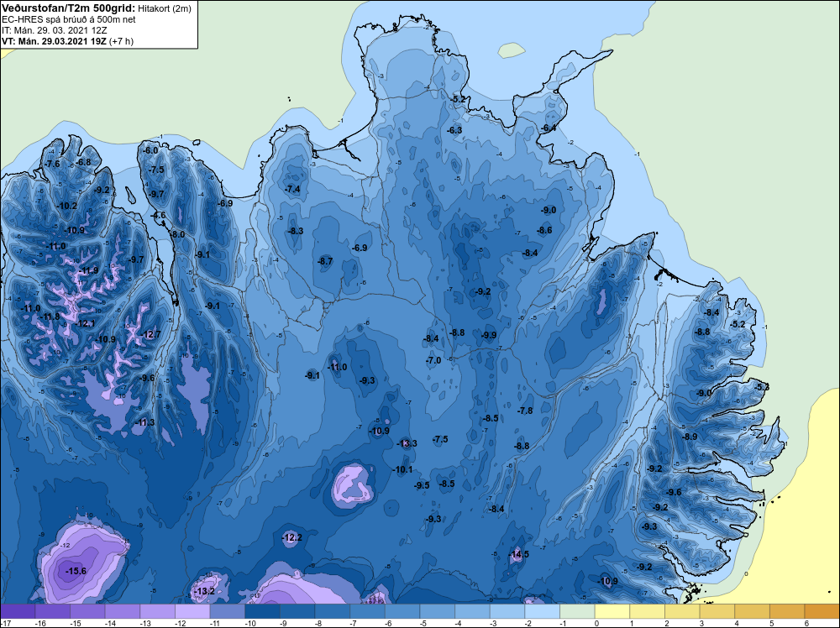Click the -11.3 temperature value
The image size is (840, 628).
point(144,422)
